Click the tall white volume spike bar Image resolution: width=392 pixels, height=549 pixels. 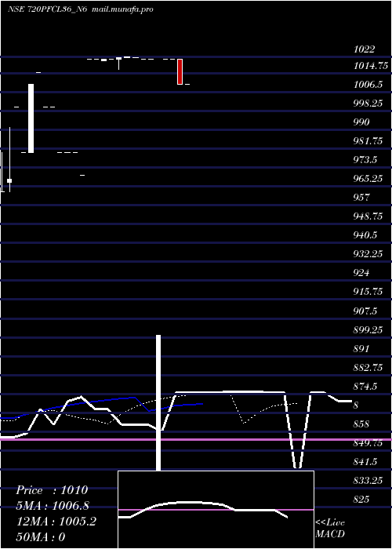158,402
